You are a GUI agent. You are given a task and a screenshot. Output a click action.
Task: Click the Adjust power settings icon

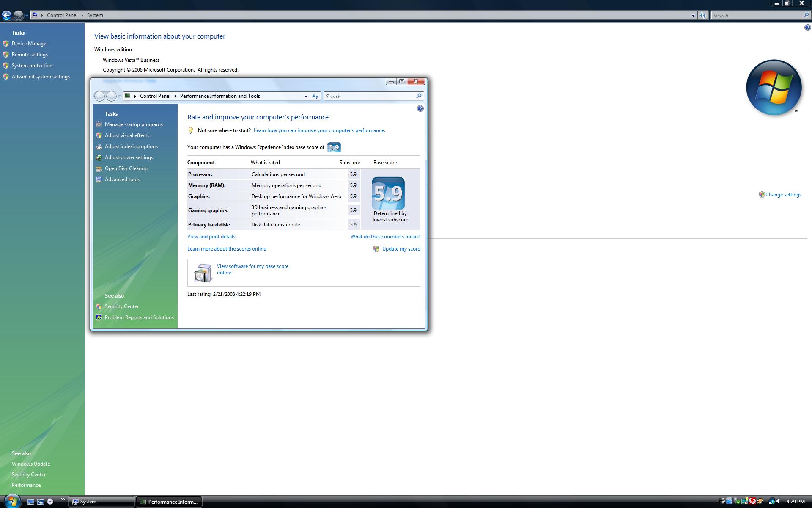(x=99, y=157)
